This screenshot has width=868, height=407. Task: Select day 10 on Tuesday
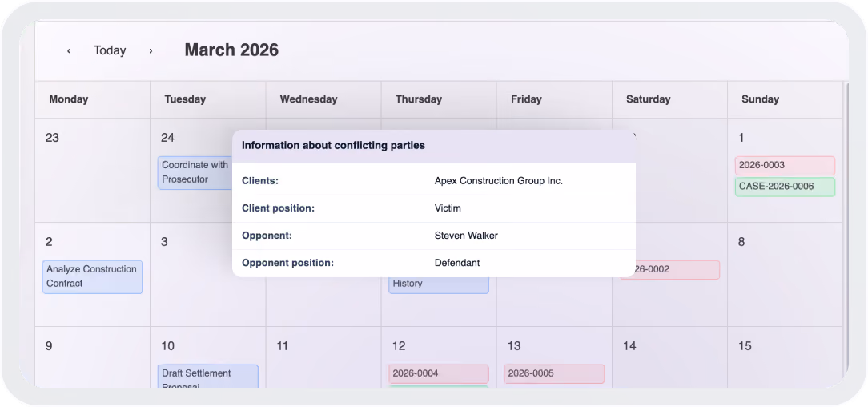pos(167,346)
